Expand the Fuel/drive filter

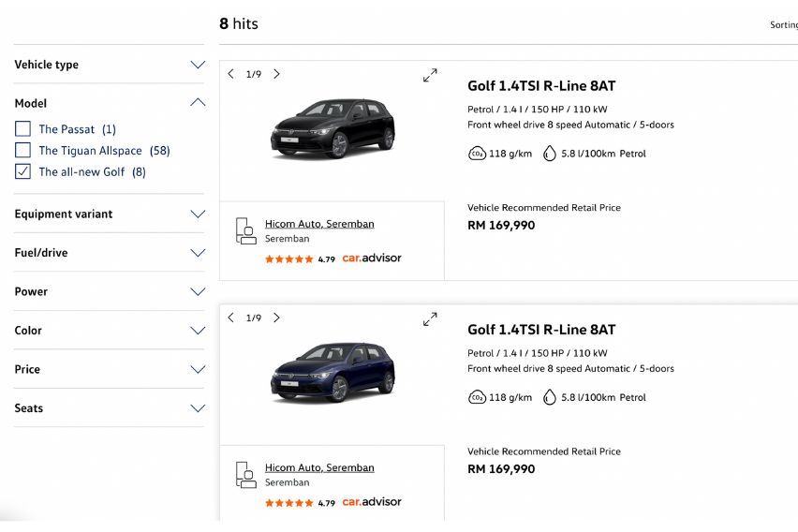coord(198,253)
